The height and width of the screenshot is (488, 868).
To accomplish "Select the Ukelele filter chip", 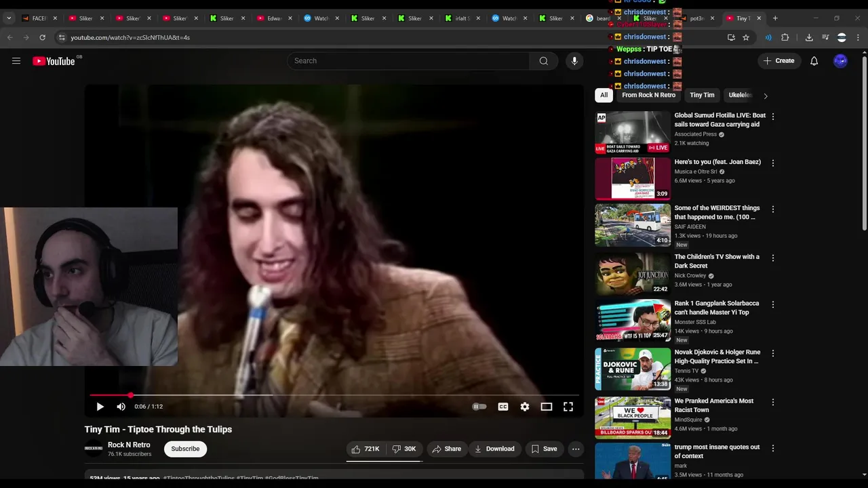I will click(x=739, y=95).
